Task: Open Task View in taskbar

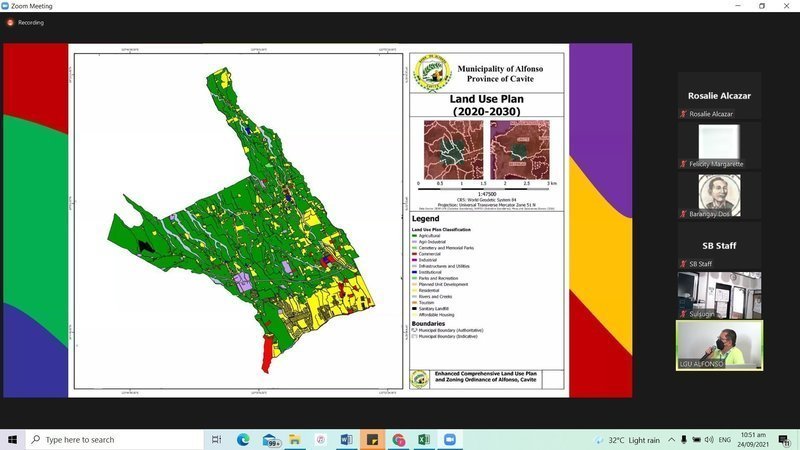Action: 217,439
